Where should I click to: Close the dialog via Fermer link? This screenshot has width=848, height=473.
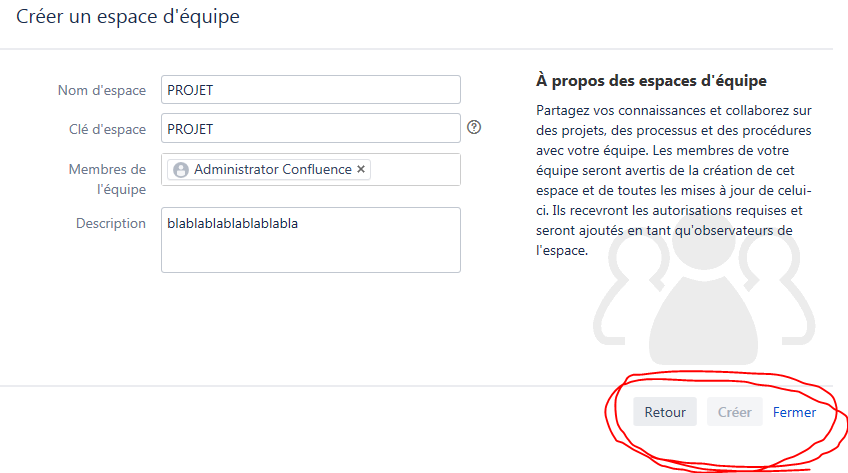click(794, 412)
